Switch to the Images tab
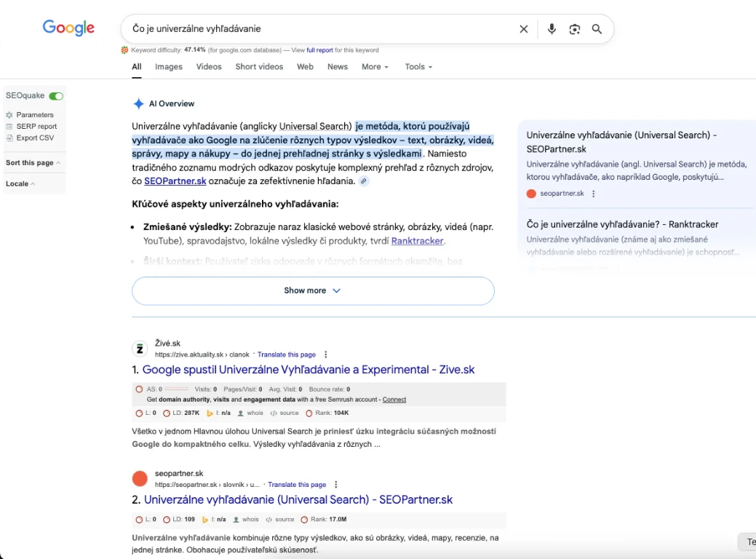This screenshot has width=756, height=559. (169, 67)
